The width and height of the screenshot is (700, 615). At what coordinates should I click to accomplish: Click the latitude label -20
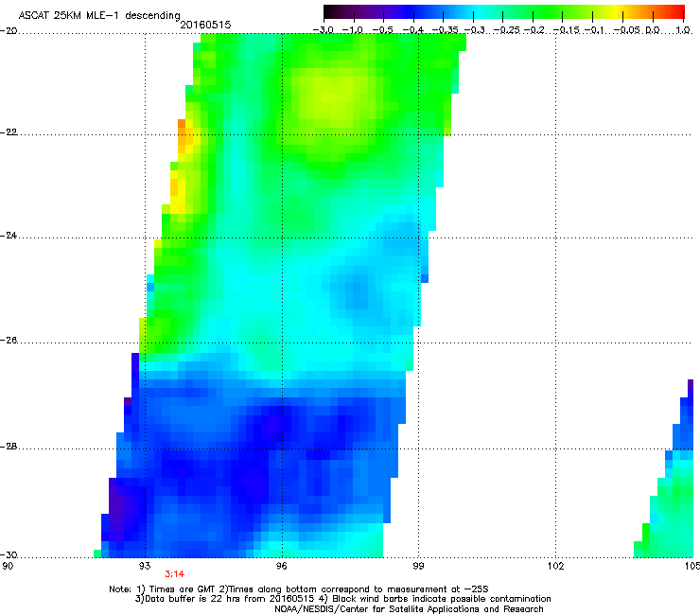point(9,31)
